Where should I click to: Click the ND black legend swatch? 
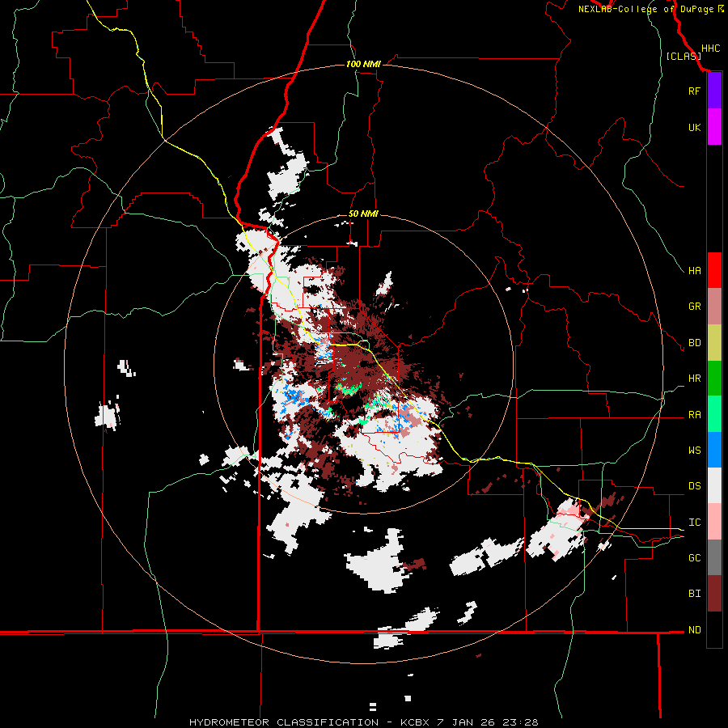[x=714, y=629]
